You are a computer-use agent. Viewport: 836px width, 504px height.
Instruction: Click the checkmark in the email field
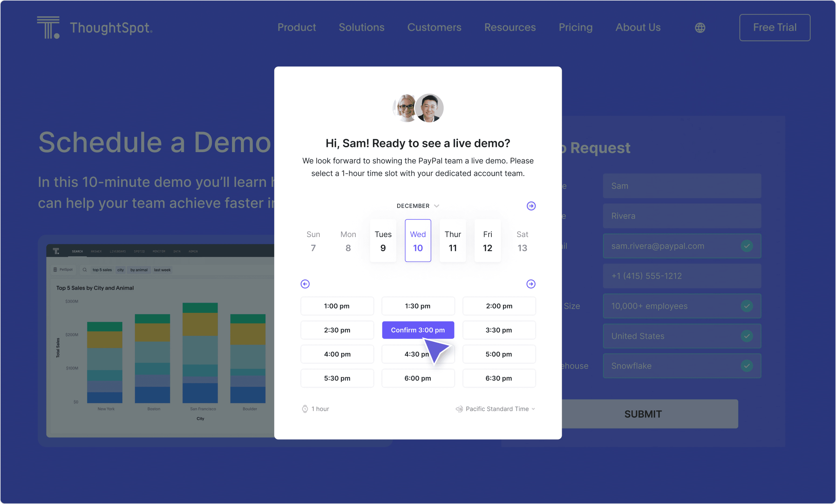tap(747, 246)
